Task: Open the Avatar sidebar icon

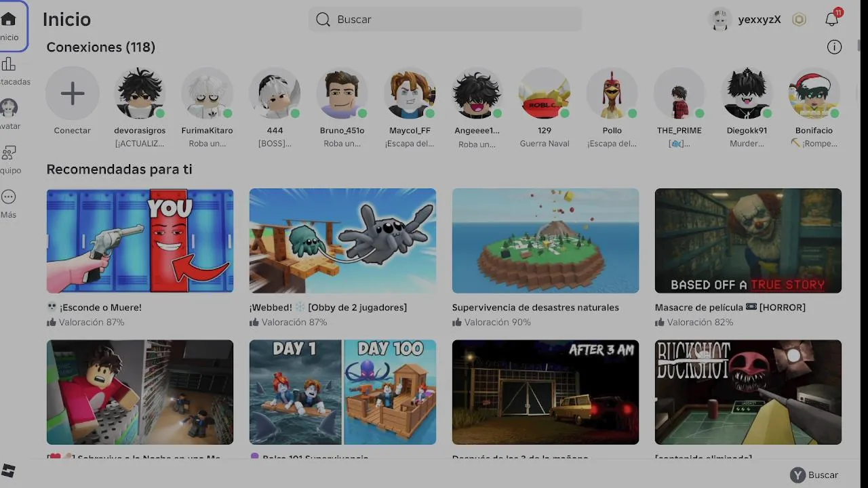Action: pyautogui.click(x=8, y=108)
